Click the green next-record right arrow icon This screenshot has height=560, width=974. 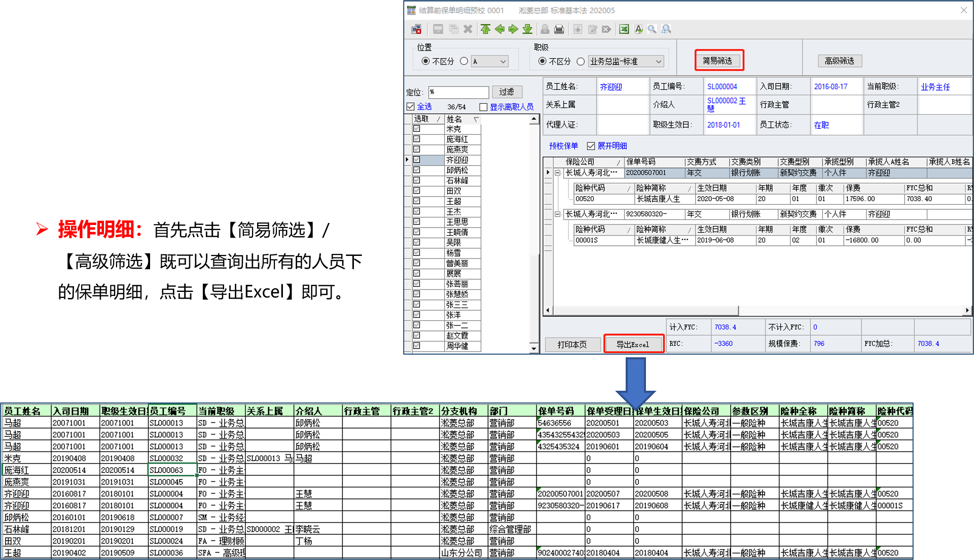pyautogui.click(x=513, y=29)
